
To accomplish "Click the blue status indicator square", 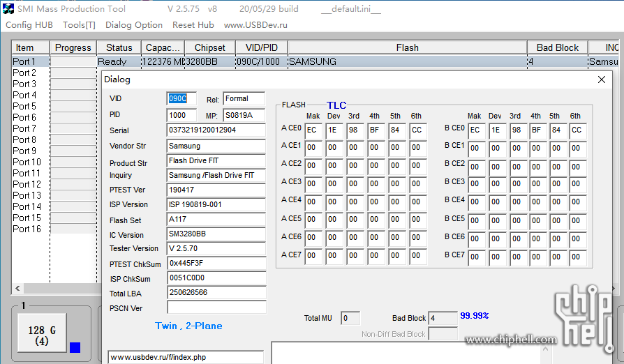I will pos(75,348).
